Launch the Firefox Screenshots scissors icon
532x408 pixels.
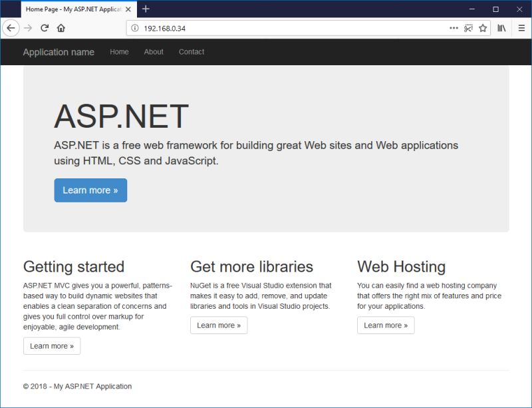[467, 28]
